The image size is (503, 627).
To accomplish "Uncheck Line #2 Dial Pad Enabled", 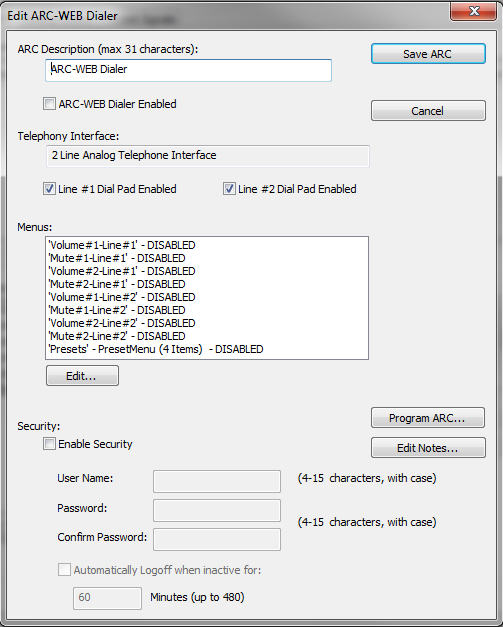I will tap(229, 189).
